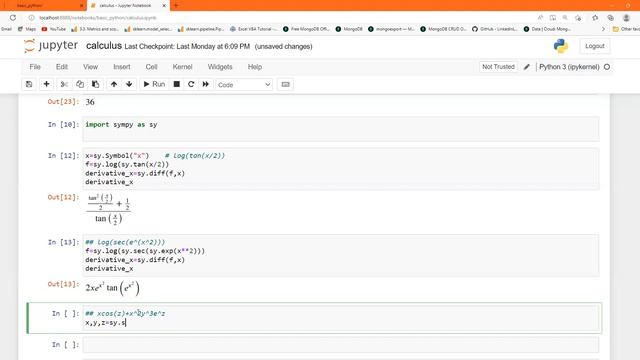Image resolution: width=640 pixels, height=360 pixels.
Task: Click the In [10]: prompt label
Action: (63, 124)
